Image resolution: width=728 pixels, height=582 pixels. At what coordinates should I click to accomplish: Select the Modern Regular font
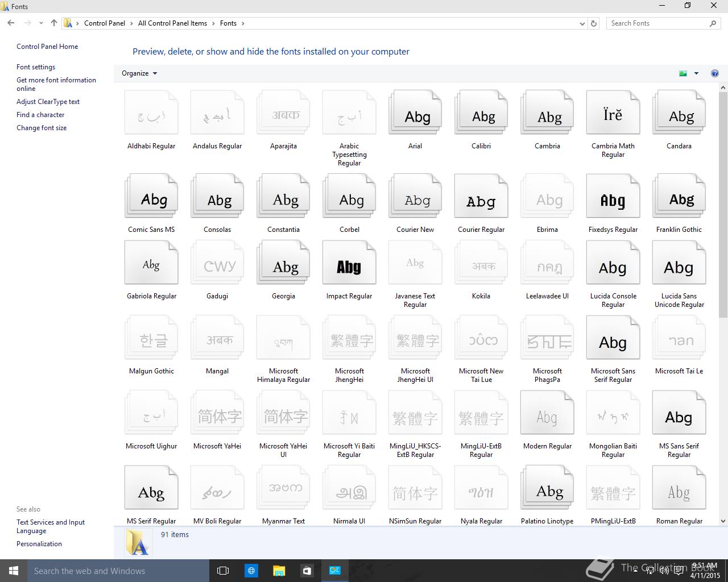click(x=547, y=413)
